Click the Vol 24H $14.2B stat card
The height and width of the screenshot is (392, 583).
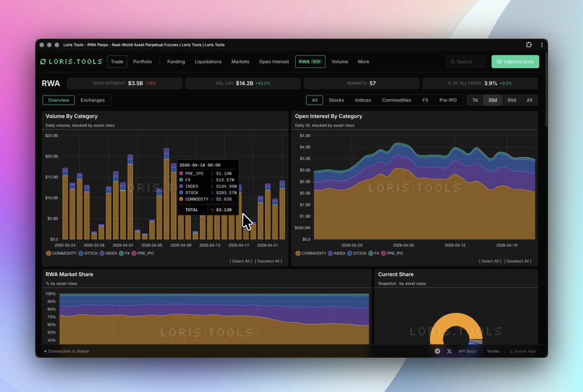[243, 83]
